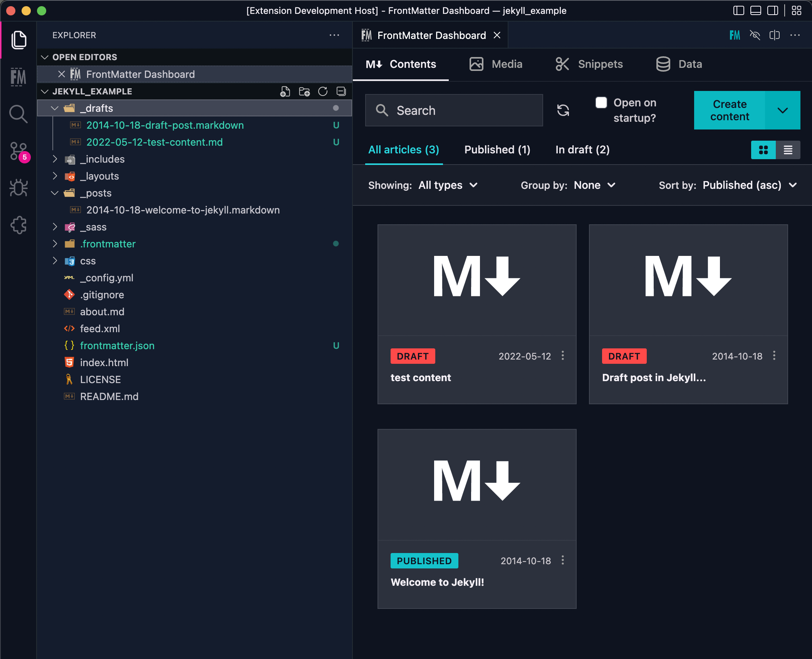Select the Published (1) filter tab

[x=497, y=150]
